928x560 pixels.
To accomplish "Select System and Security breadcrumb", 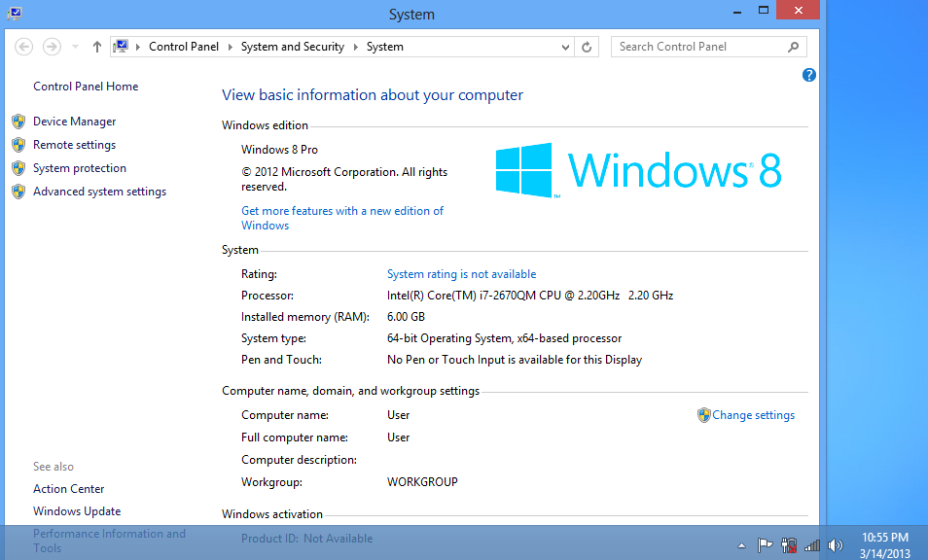I will 292,47.
